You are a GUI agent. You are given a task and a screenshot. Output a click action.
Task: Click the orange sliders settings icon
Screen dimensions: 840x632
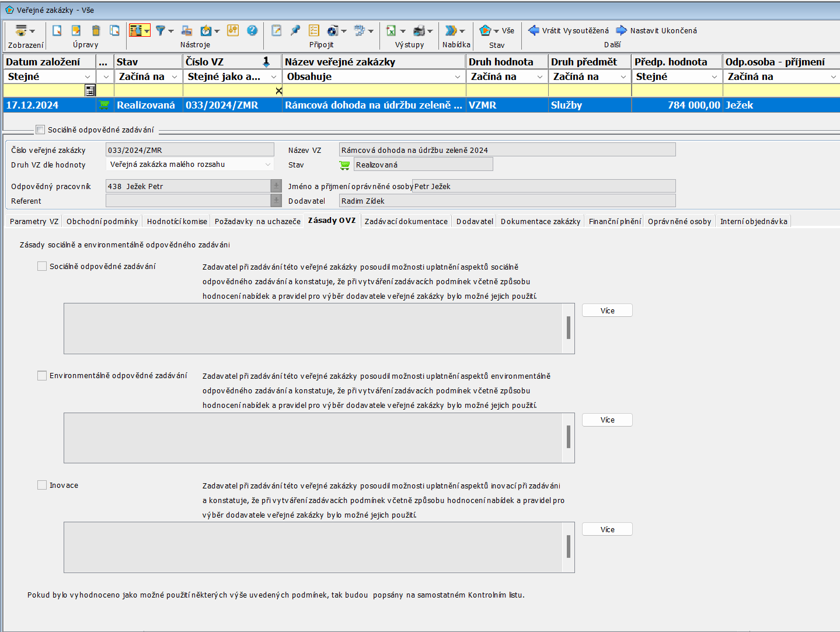[233, 30]
